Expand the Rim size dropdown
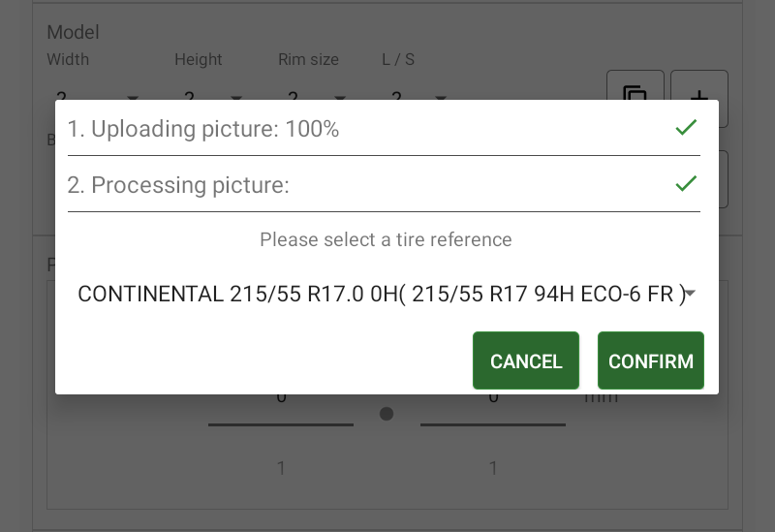The image size is (775, 532). pos(340,97)
